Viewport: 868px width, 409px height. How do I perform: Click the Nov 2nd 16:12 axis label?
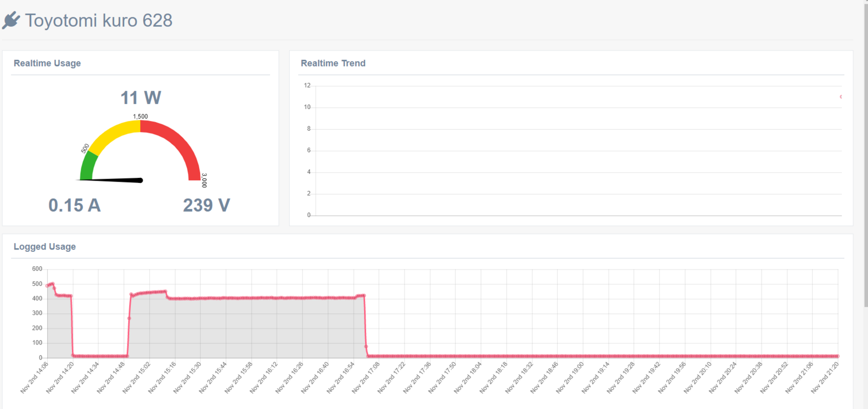pyautogui.click(x=264, y=377)
